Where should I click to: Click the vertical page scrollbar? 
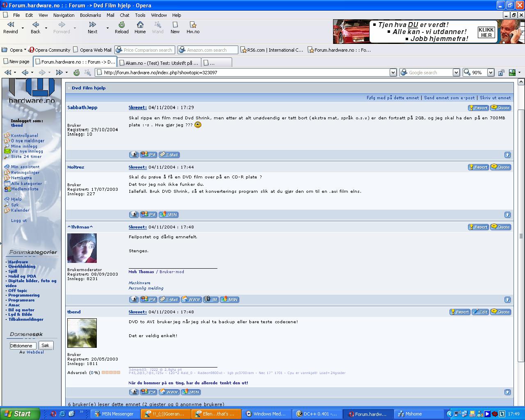coord(521,236)
